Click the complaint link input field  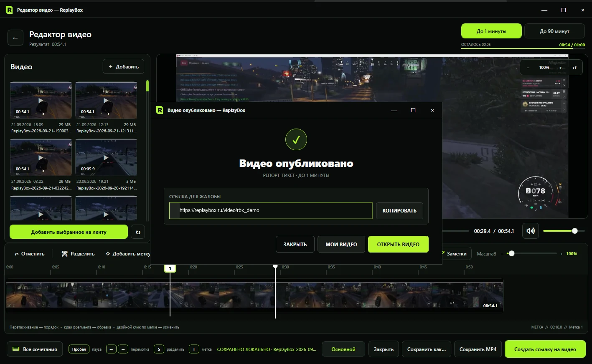pos(271,211)
